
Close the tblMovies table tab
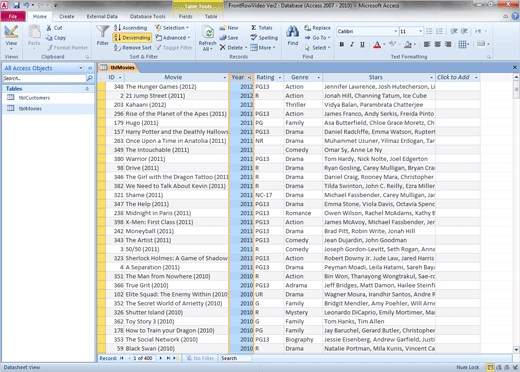[x=514, y=67]
